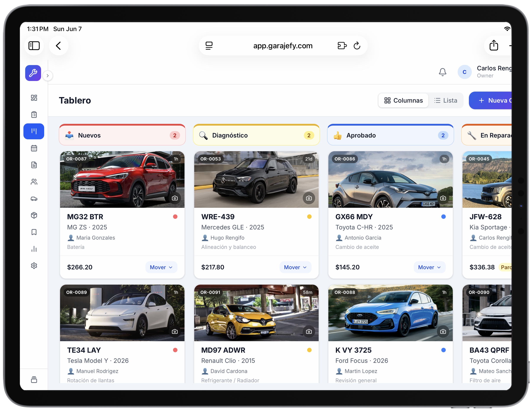Go back with the browser back arrow
The height and width of the screenshot is (412, 532).
[58, 46]
